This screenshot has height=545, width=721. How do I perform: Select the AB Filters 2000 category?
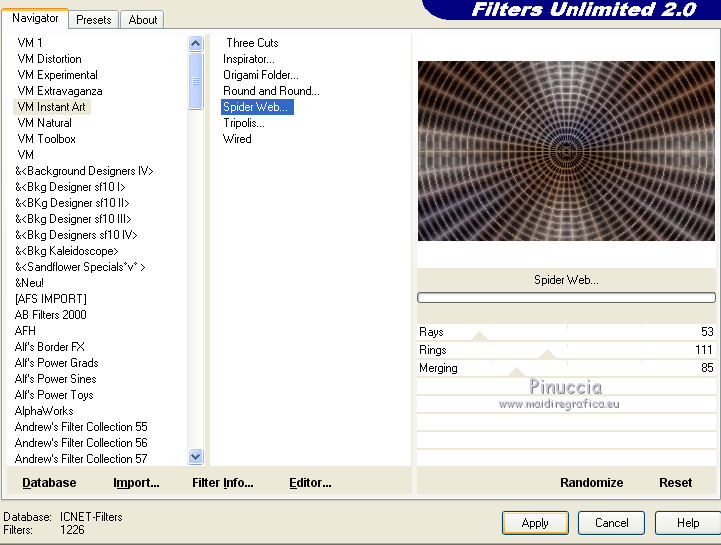(51, 315)
